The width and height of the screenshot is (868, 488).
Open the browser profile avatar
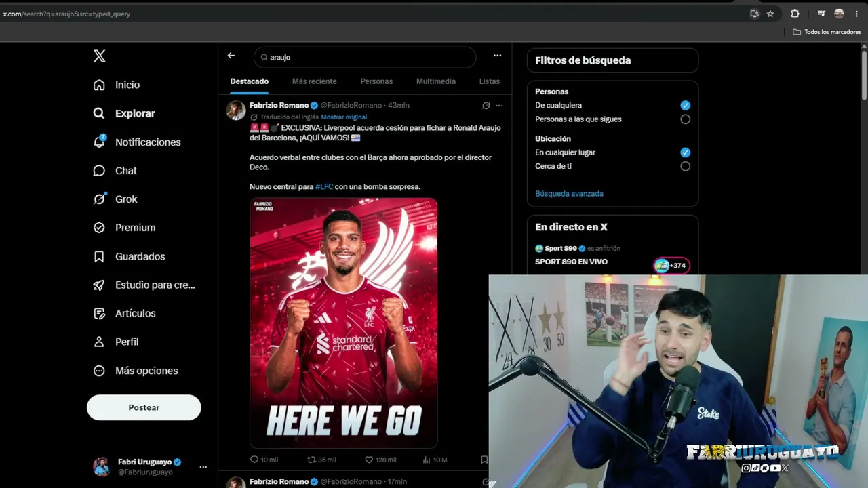click(839, 14)
